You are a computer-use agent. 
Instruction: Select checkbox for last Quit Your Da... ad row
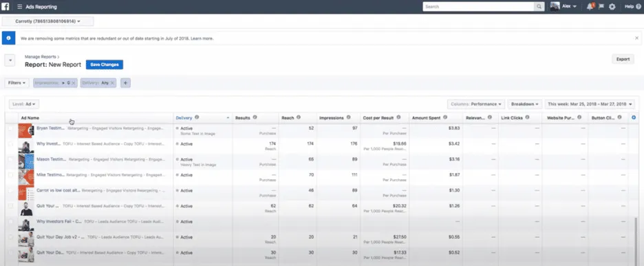(10, 253)
